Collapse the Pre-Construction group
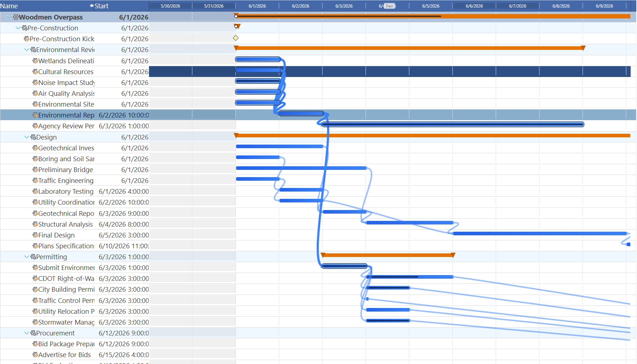 [x=18, y=28]
